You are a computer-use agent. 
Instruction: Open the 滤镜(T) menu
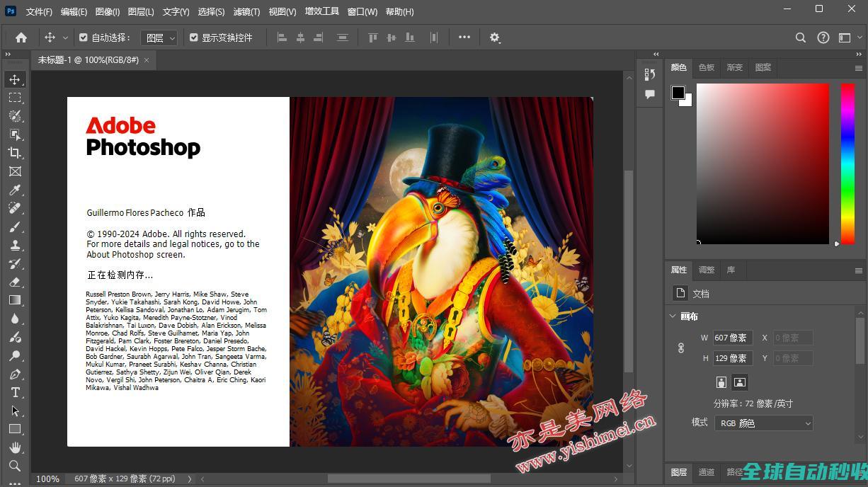pos(246,12)
